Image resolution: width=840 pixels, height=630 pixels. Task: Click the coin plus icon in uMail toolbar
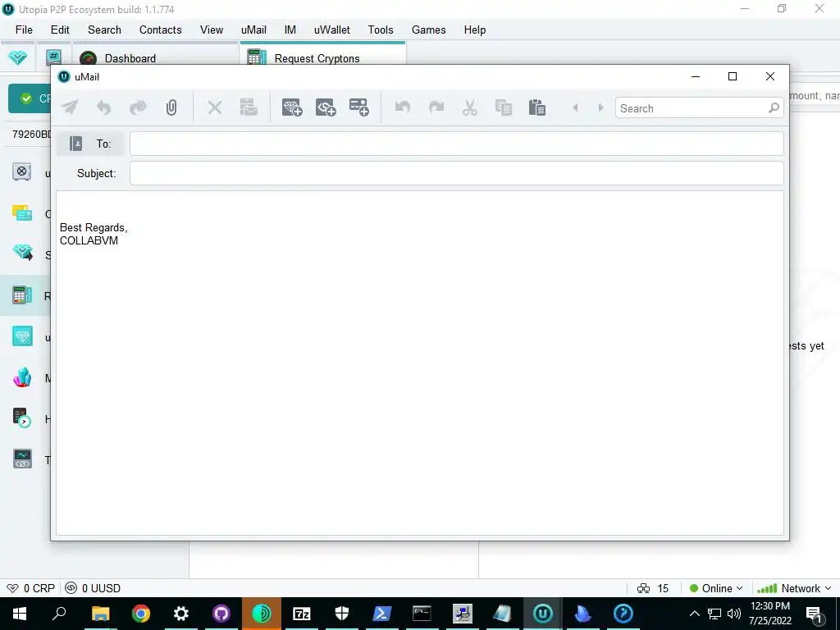point(326,107)
